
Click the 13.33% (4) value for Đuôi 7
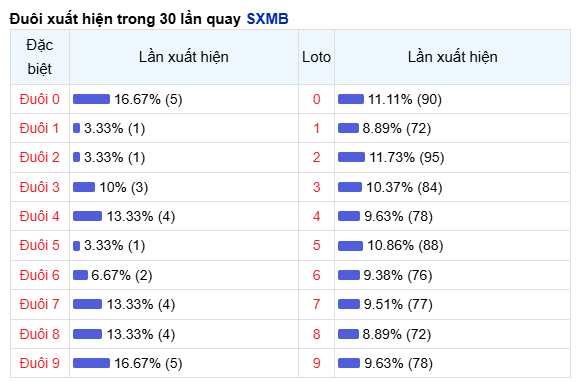point(141,305)
